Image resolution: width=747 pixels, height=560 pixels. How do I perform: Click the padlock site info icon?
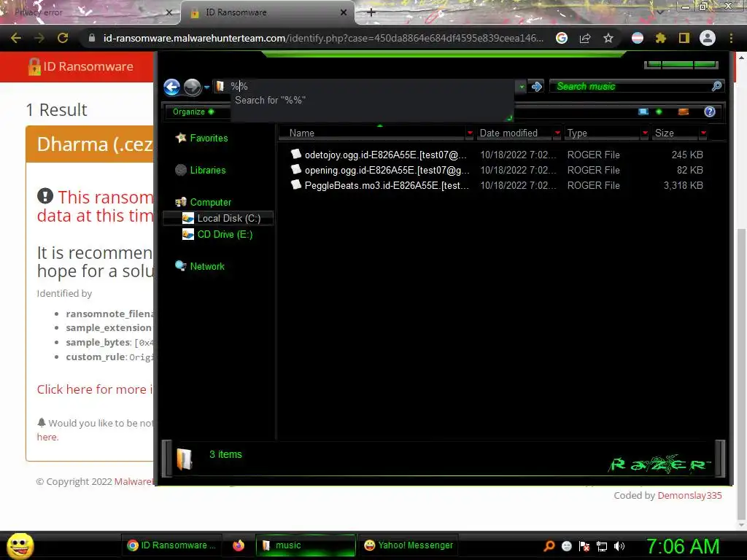[92, 38]
